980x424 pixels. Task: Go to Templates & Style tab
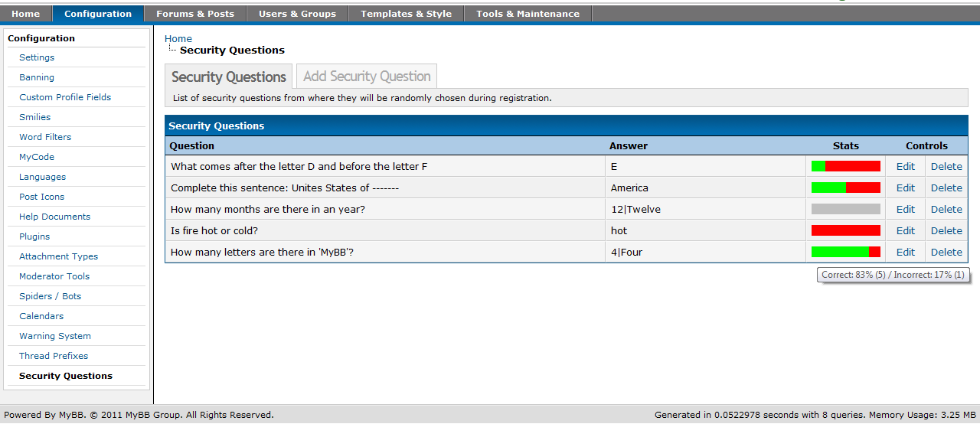(406, 14)
